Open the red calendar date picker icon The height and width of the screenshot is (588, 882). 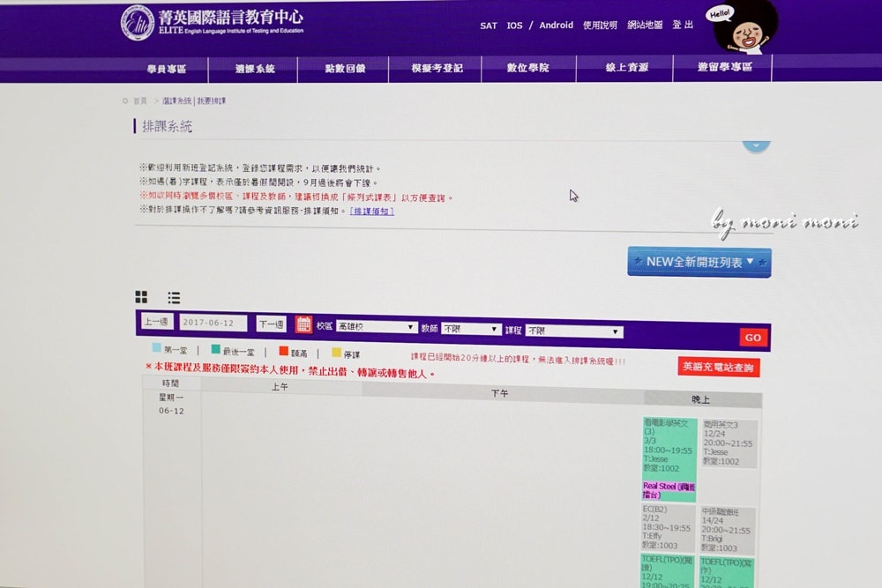(303, 324)
